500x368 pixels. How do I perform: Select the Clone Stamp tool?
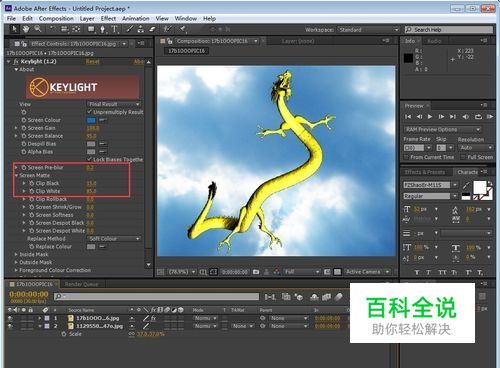point(141,29)
